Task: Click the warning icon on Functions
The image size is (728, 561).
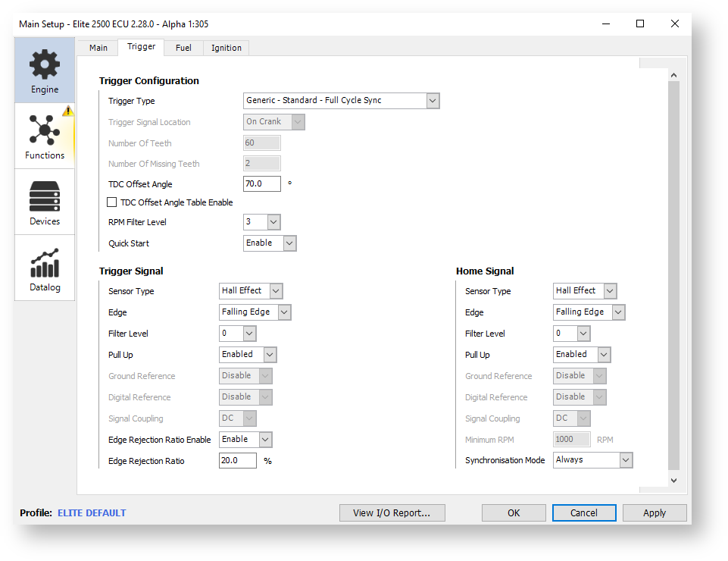Action: click(x=68, y=111)
